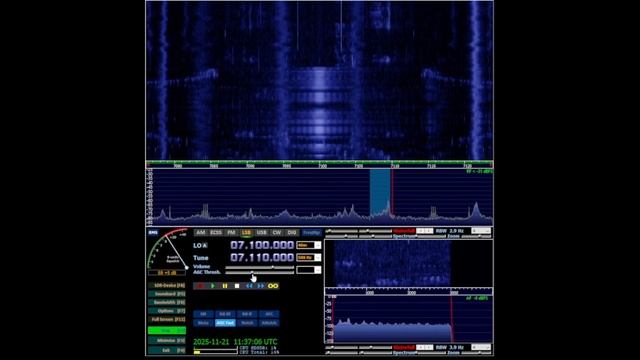
Task: Toggle the NB IF noise blanker
Action: (247, 314)
